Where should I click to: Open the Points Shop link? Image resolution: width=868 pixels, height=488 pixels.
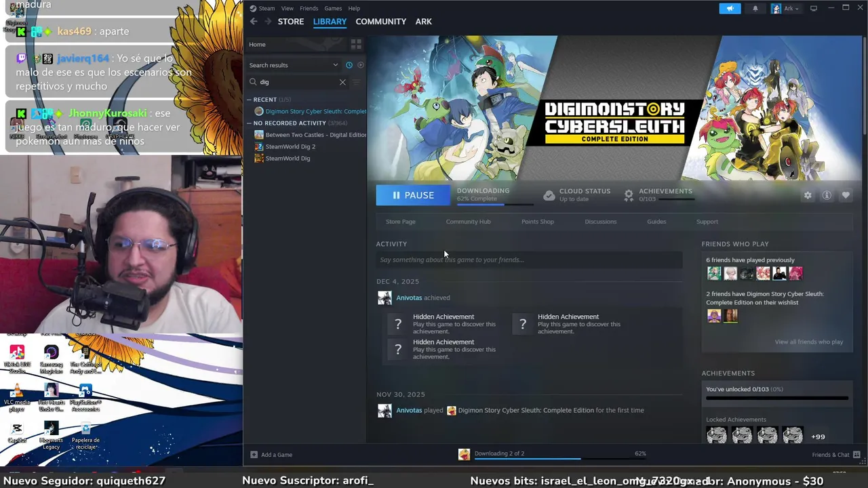click(538, 222)
